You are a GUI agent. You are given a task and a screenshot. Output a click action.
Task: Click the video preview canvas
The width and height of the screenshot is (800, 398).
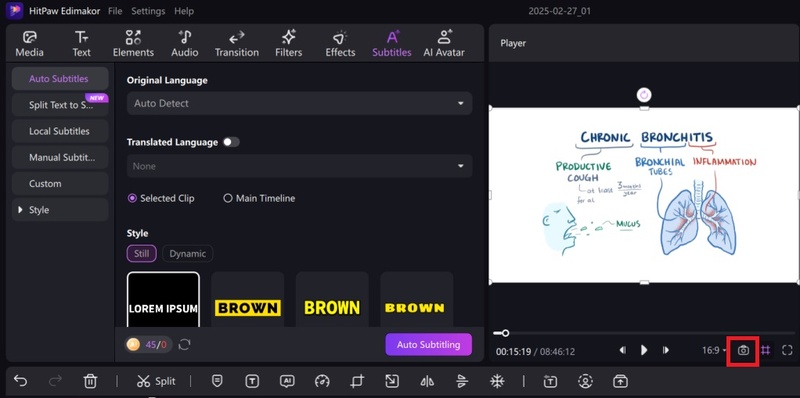point(644,195)
